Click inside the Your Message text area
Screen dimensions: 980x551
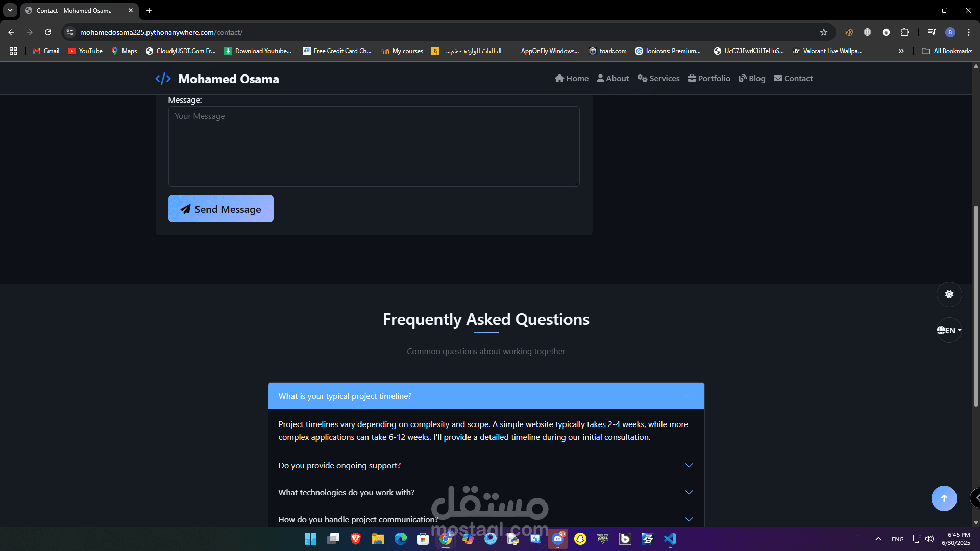pyautogui.click(x=374, y=146)
